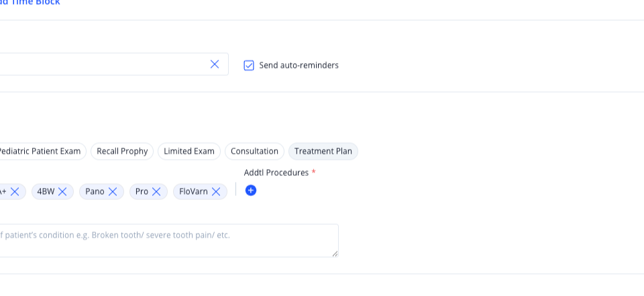Click the Pro chip label
The image size is (644, 296).
[142, 191]
